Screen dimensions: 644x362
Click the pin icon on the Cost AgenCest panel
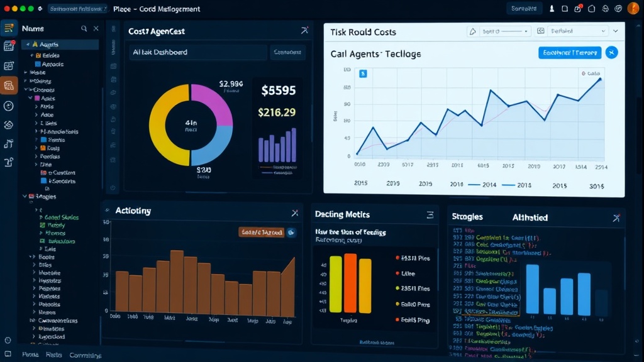tap(304, 30)
